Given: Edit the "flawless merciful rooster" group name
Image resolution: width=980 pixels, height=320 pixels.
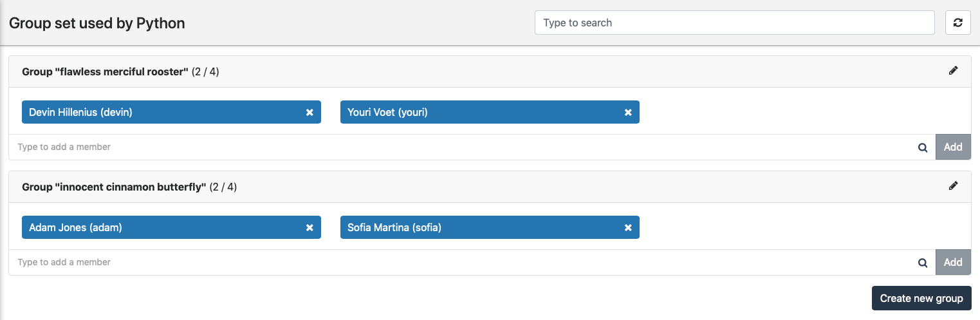Looking at the screenshot, I should [x=953, y=71].
